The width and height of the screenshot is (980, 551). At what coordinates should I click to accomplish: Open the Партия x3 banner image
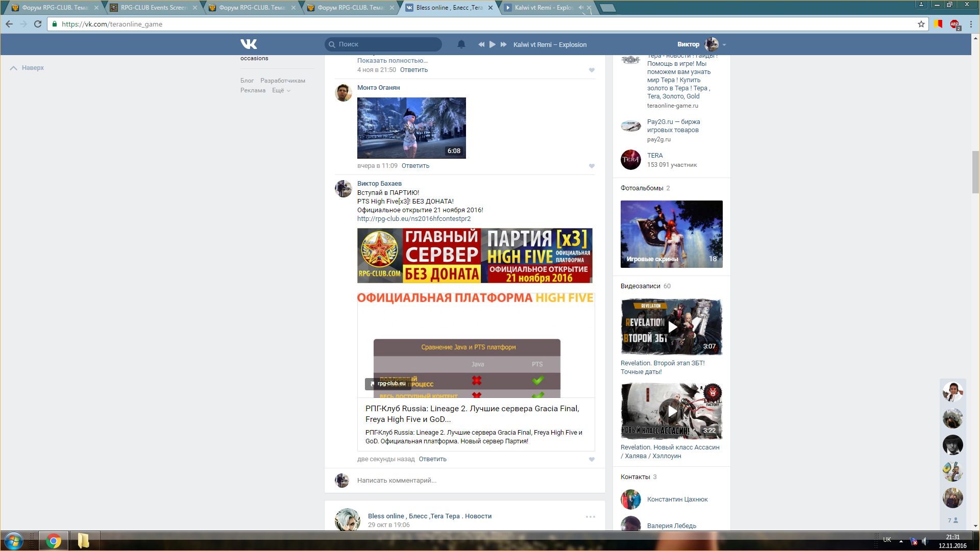[x=475, y=256]
